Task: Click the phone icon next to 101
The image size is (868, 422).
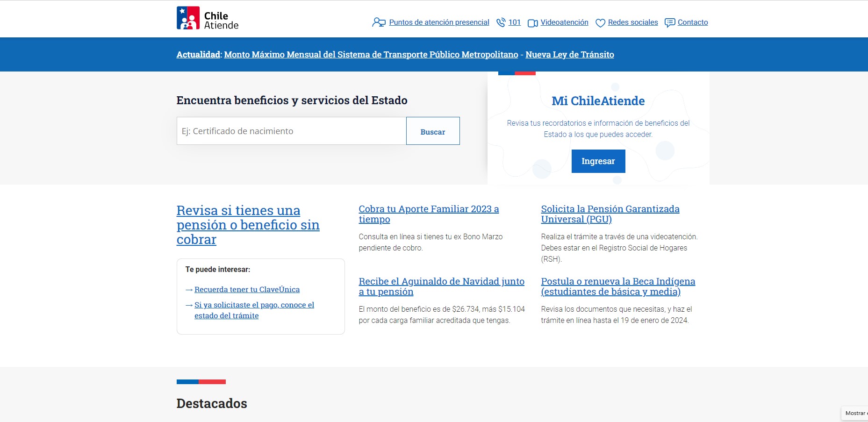Action: coord(501,22)
